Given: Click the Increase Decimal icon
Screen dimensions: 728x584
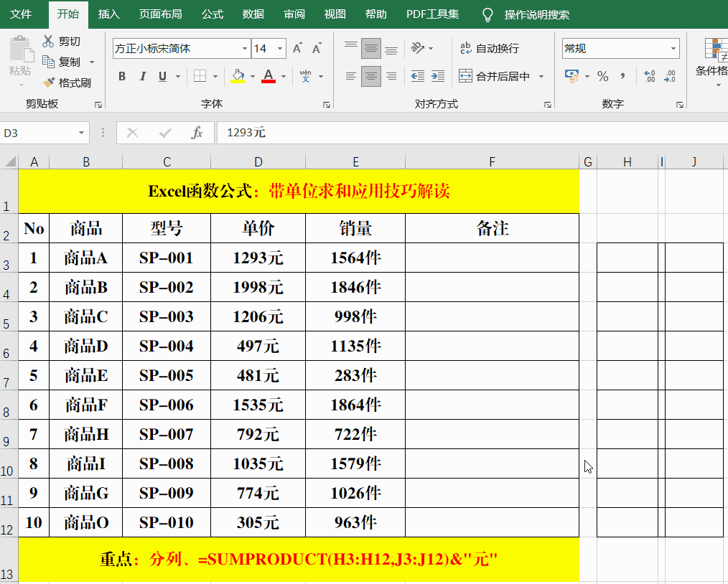Looking at the screenshot, I should [650, 76].
